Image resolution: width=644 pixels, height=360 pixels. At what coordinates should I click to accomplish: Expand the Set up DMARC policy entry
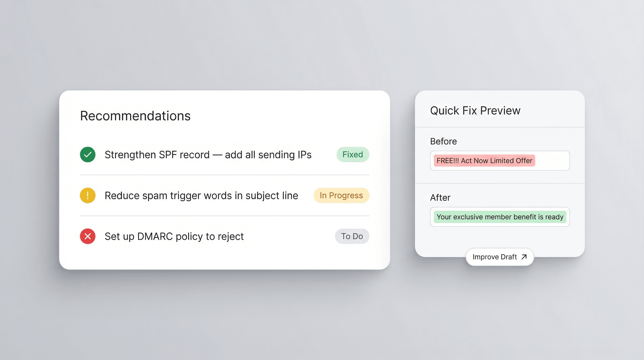174,236
